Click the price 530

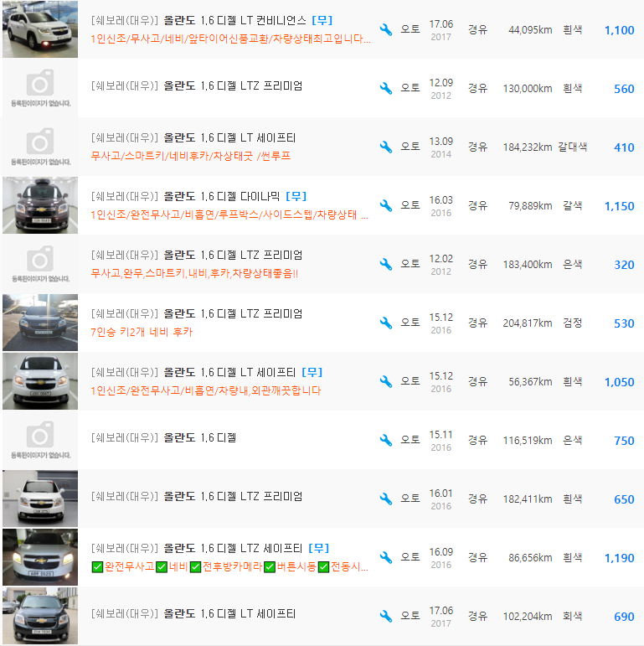[624, 323]
